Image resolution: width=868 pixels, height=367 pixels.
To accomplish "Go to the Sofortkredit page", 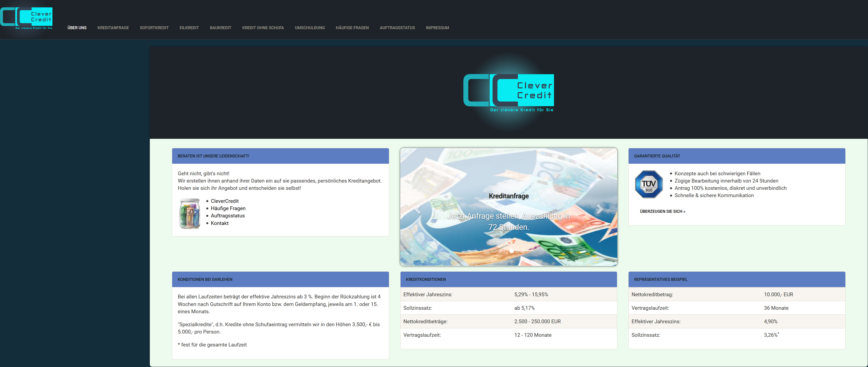I will pos(154,28).
